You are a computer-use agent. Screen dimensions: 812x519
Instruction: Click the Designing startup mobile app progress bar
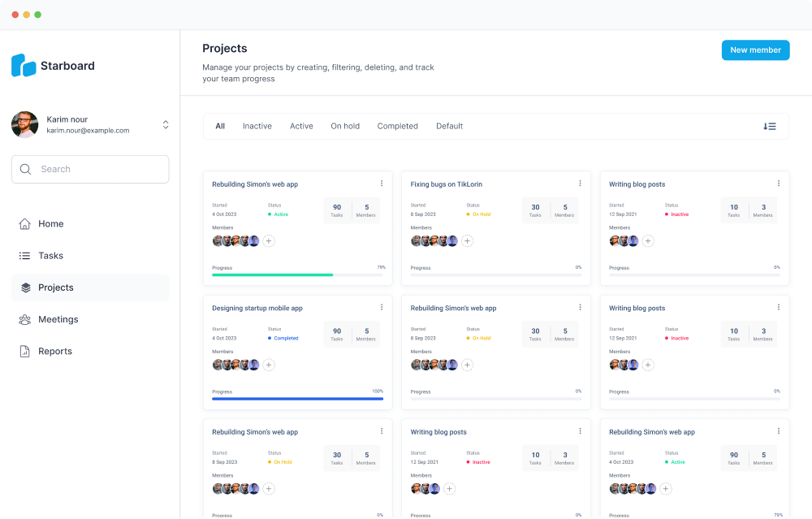(x=297, y=399)
